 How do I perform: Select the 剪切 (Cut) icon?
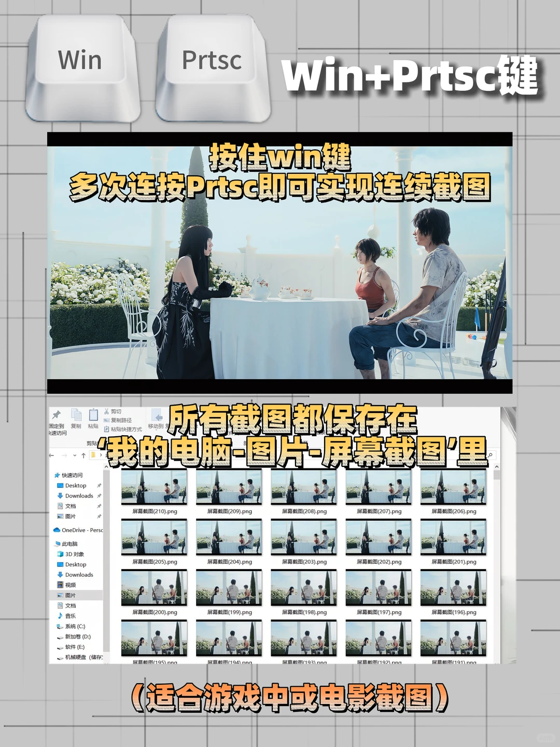coord(106,411)
